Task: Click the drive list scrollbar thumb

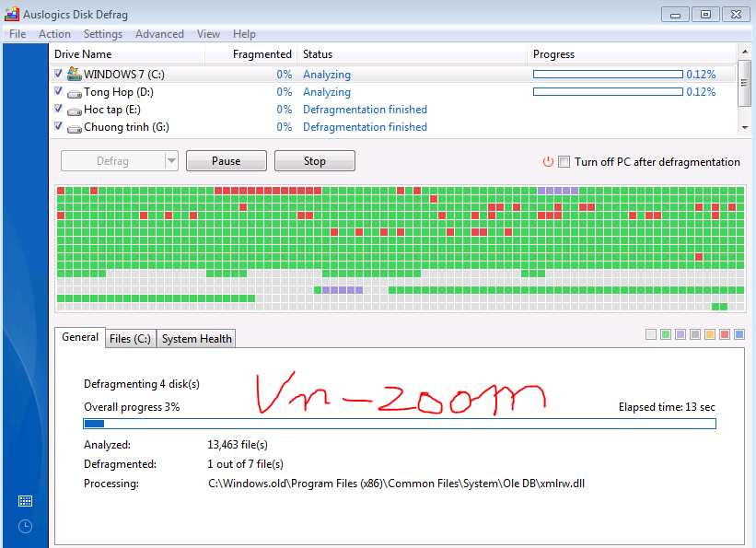Action: pyautogui.click(x=745, y=83)
